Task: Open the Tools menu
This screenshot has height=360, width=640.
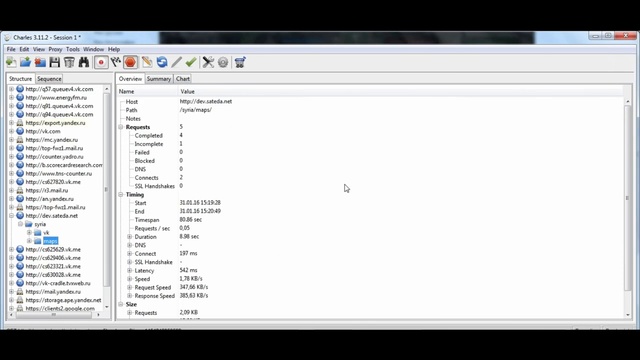Action: pos(73,49)
